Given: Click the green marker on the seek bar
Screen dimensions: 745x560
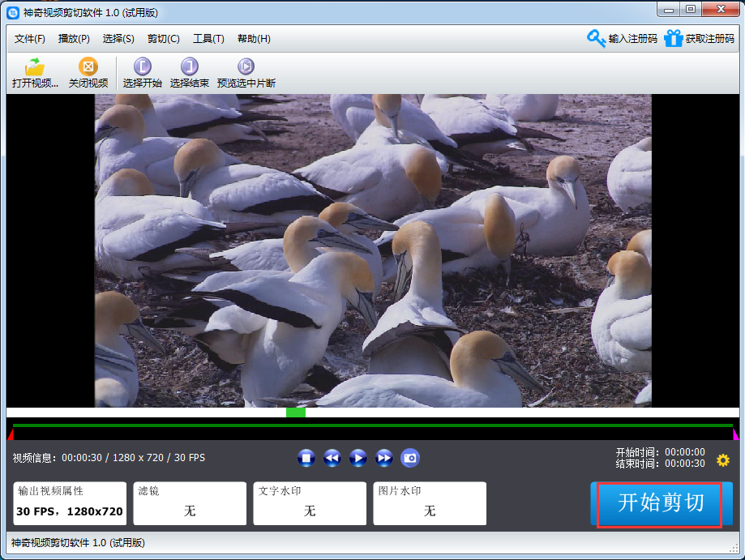Looking at the screenshot, I should [x=296, y=413].
